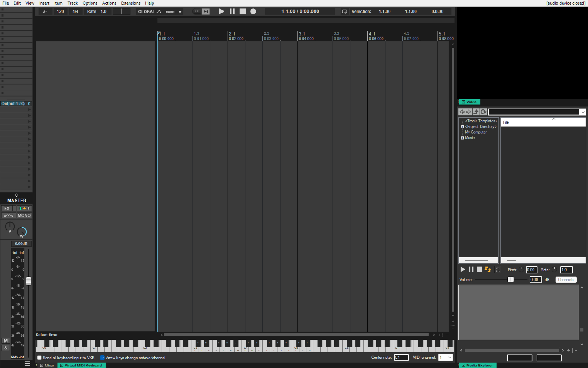Click the Center note input field
Screen dimensions: 588x368
click(401, 357)
